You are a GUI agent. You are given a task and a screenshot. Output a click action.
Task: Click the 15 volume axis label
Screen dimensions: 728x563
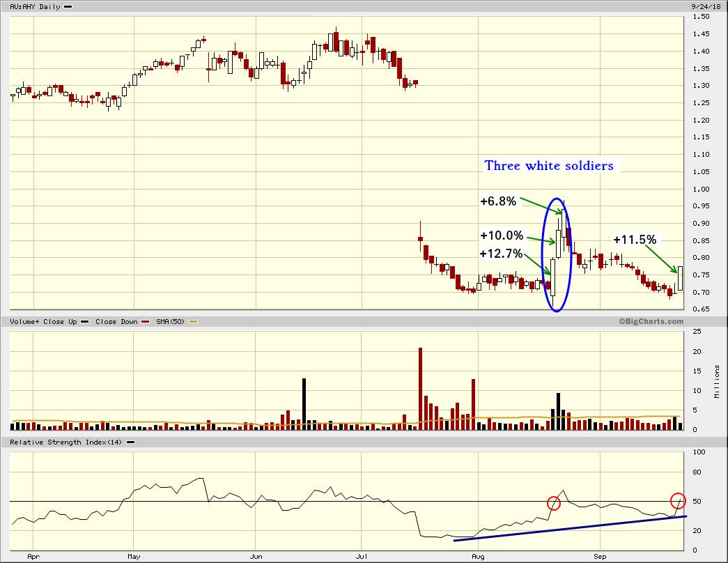[697, 371]
